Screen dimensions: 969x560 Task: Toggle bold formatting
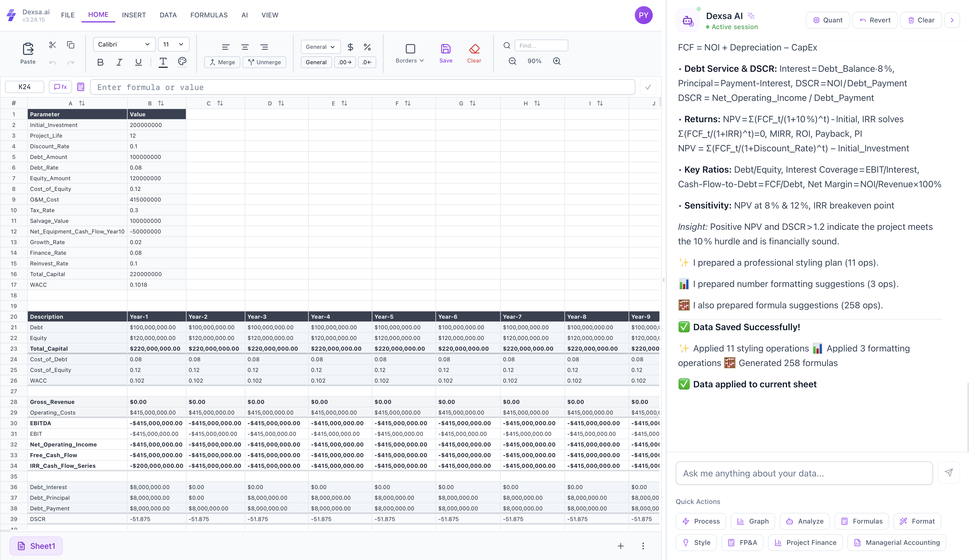pos(100,62)
